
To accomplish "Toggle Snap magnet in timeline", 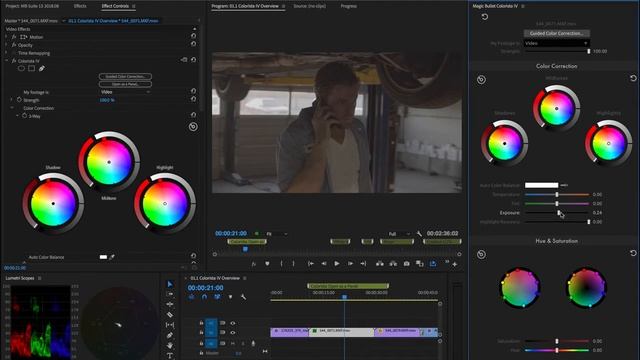I will coord(204,297).
